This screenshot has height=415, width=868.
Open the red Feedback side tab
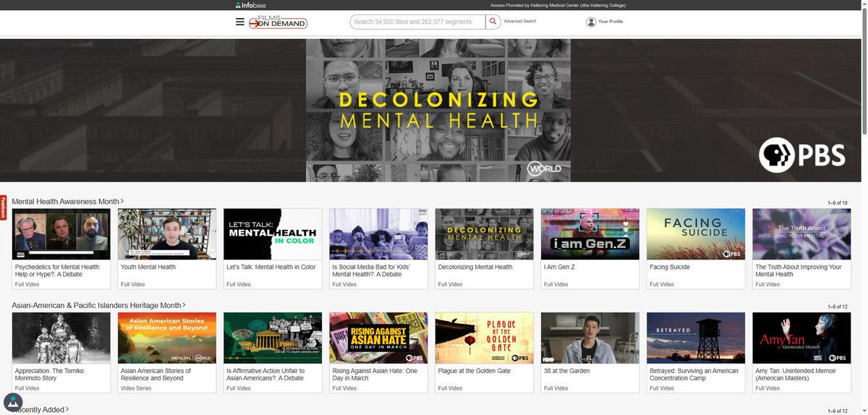(x=3, y=208)
